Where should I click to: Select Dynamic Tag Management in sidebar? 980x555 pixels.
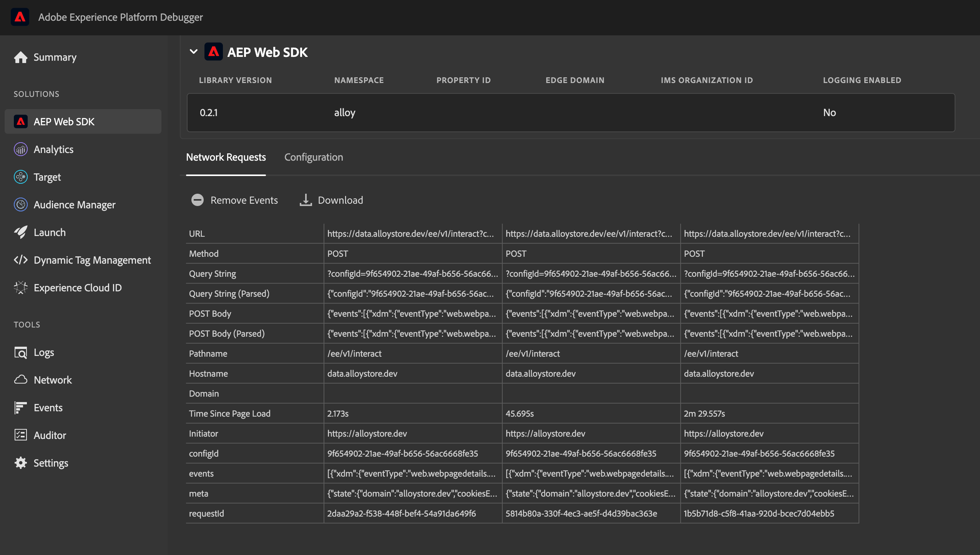92,260
